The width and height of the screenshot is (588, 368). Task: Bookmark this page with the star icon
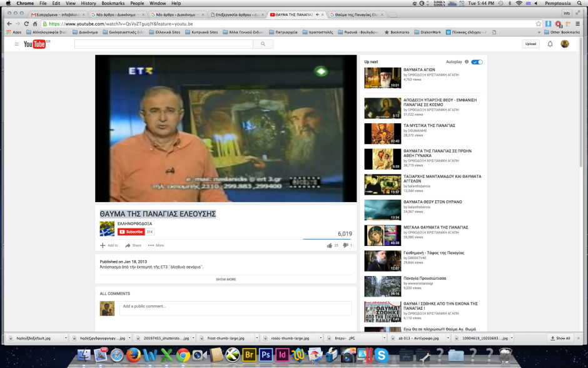pos(539,24)
